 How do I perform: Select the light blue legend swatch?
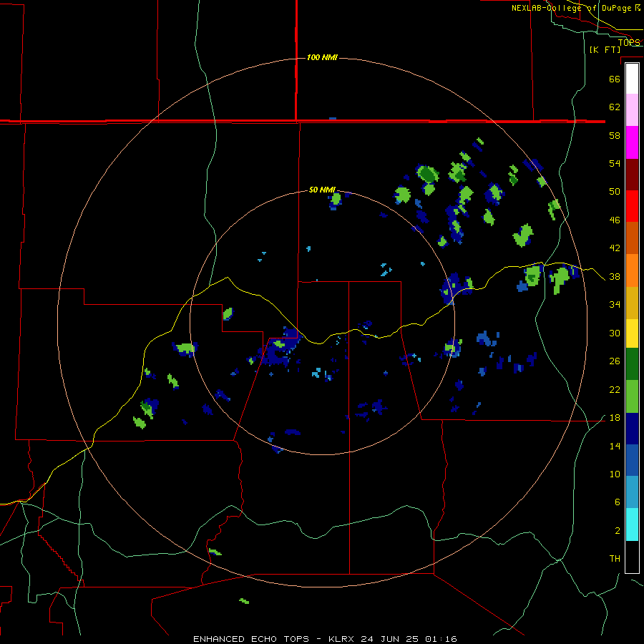(632, 492)
